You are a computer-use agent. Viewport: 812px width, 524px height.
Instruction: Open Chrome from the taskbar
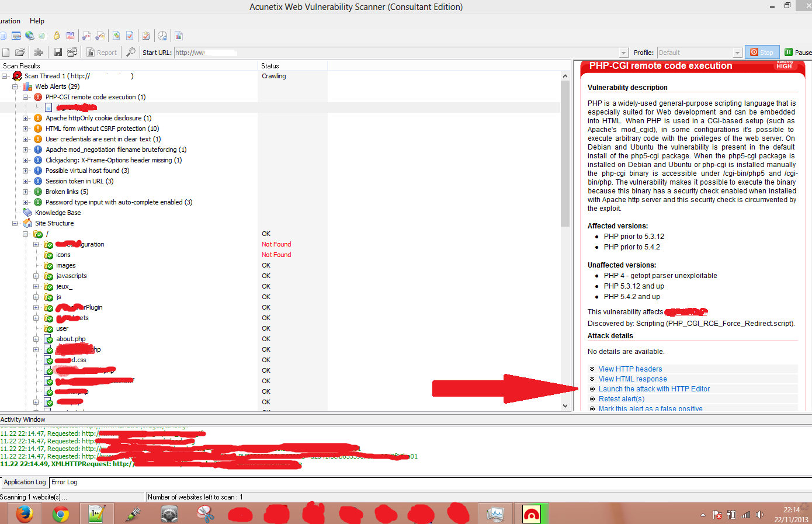[x=61, y=514]
